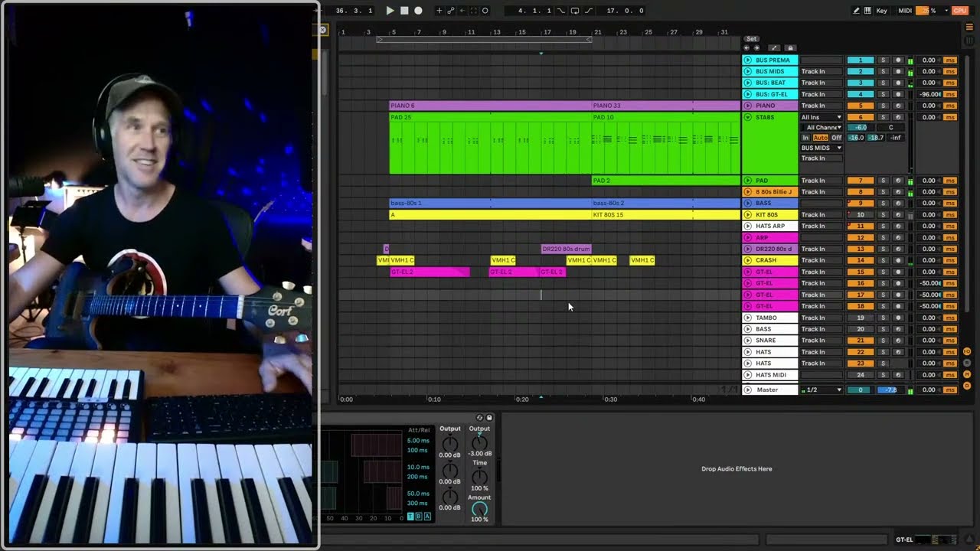Select the DR220 80s drum clip

566,249
